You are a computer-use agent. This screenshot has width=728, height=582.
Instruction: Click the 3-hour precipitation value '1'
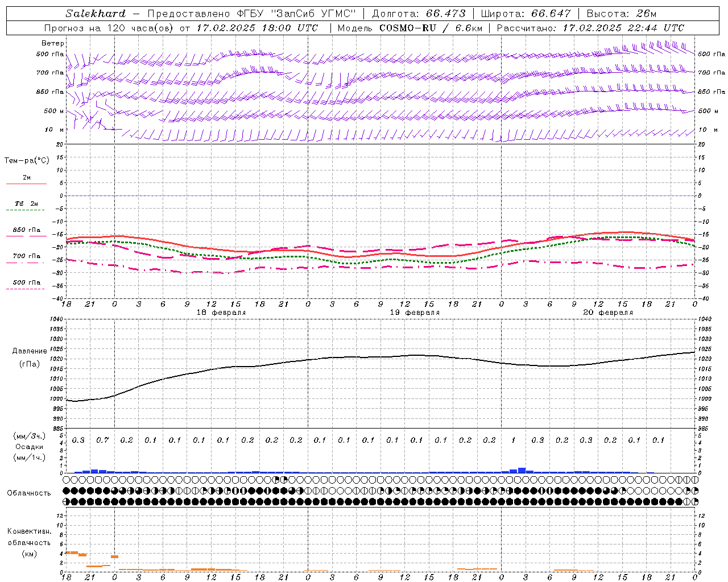coord(514,440)
